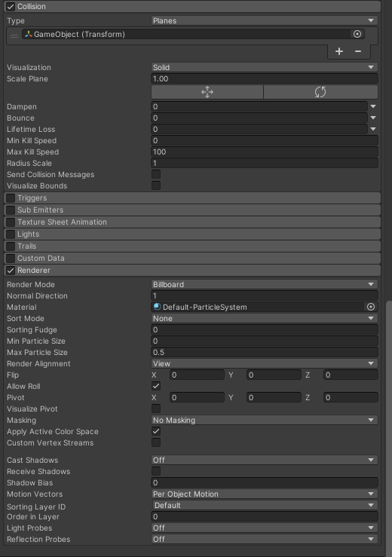392x557 pixels.
Task: Uncheck Apply Active Color Space
Action: 156,431
